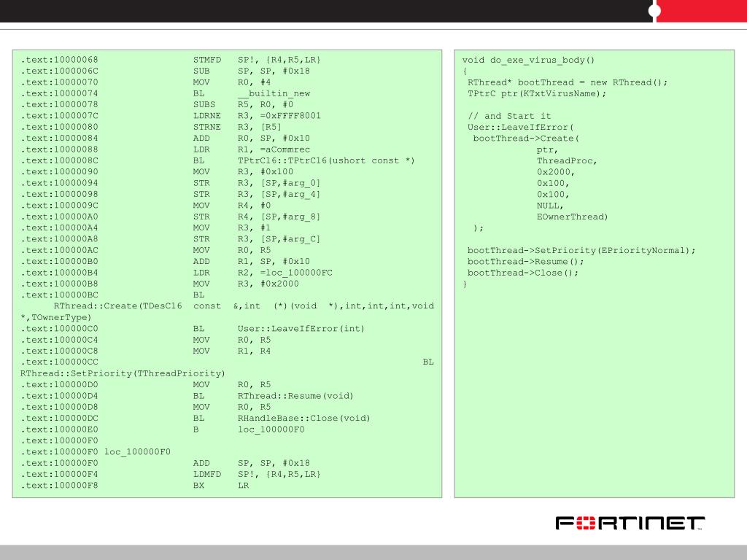The height and width of the screenshot is (560, 747).
Task: Click address .text:100000C4
Action: pyautogui.click(x=60, y=340)
